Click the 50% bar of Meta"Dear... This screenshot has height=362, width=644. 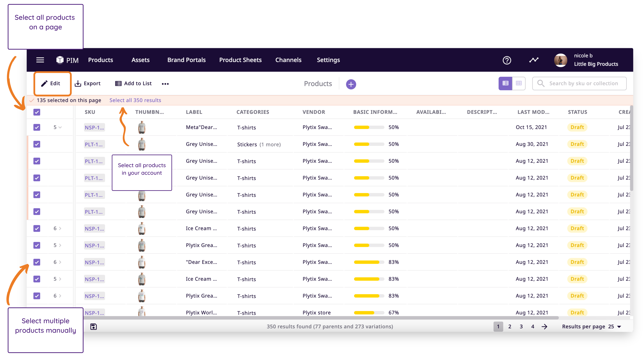369,127
